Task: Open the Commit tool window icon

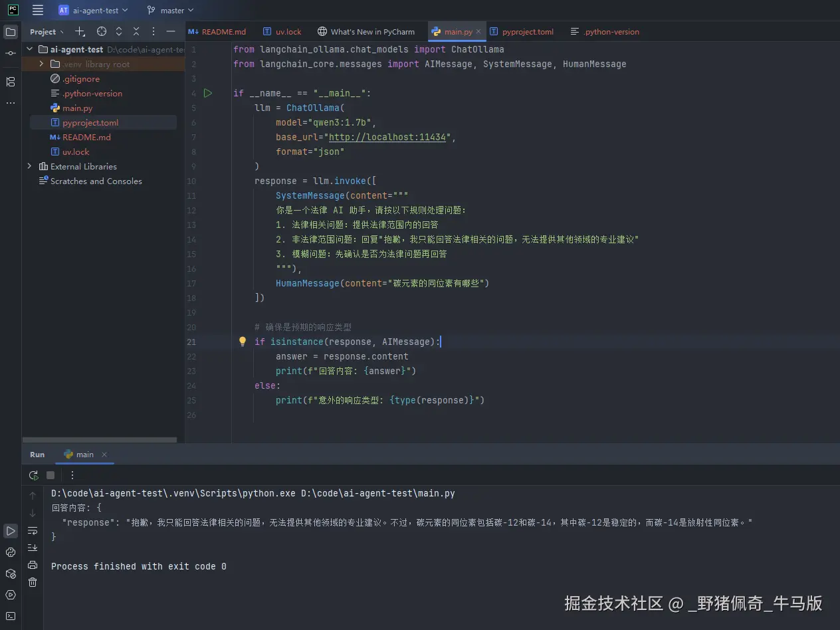Action: pos(11,53)
